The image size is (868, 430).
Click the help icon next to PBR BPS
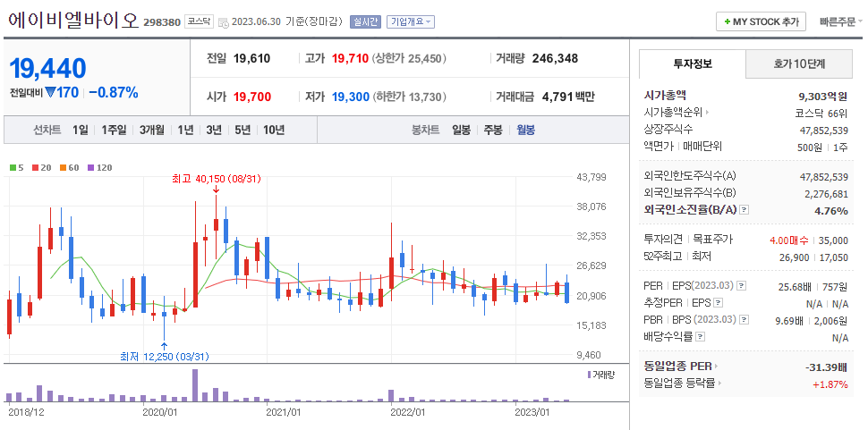click(744, 319)
